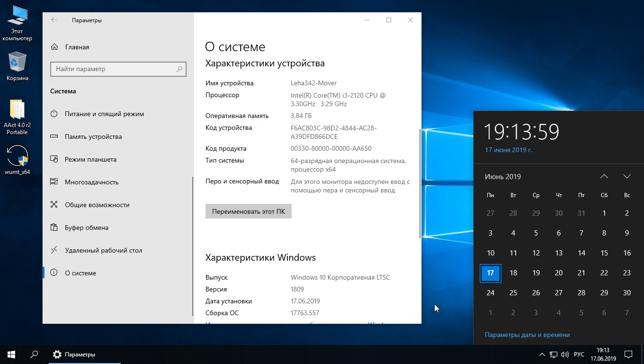This screenshot has width=644, height=364.
Task: Select the wumt_x64 desktop shortcut
Action: point(17,160)
